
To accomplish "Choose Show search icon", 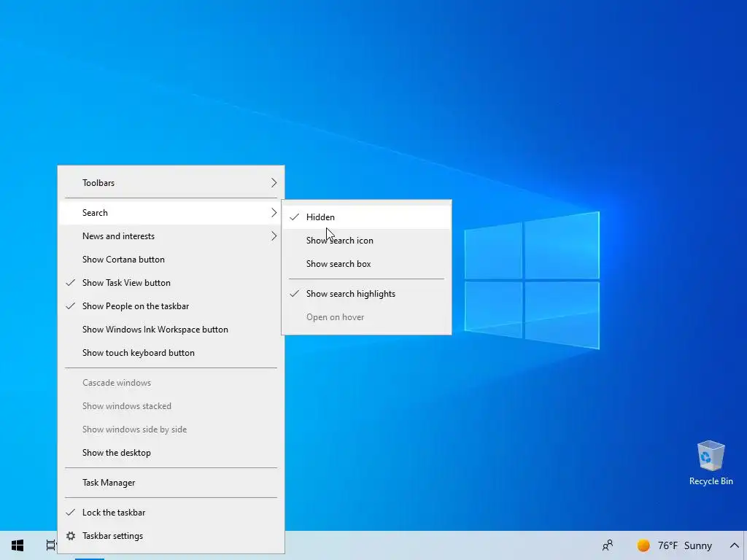I will pos(366,241).
